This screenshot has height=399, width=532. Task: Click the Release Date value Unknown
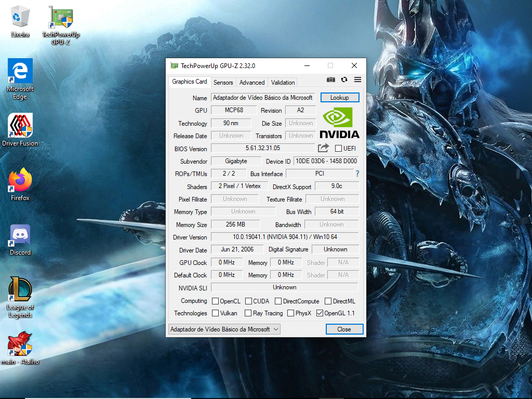pos(231,136)
